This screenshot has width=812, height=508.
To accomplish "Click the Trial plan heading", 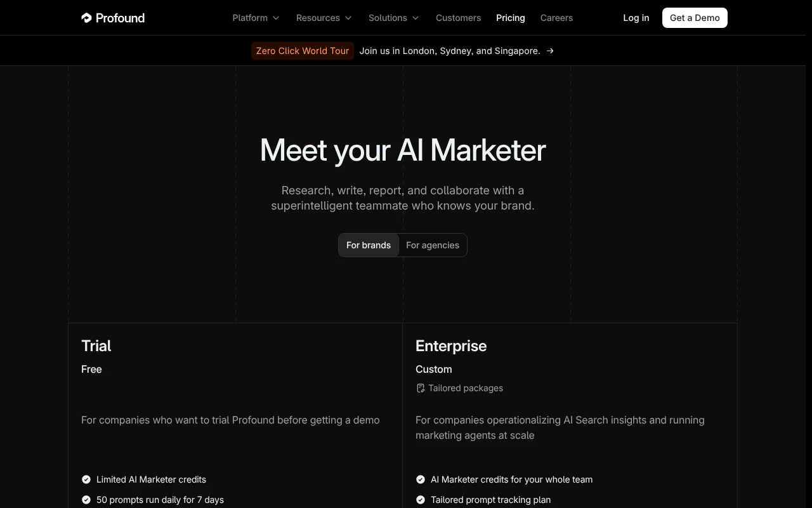I will pos(96,345).
